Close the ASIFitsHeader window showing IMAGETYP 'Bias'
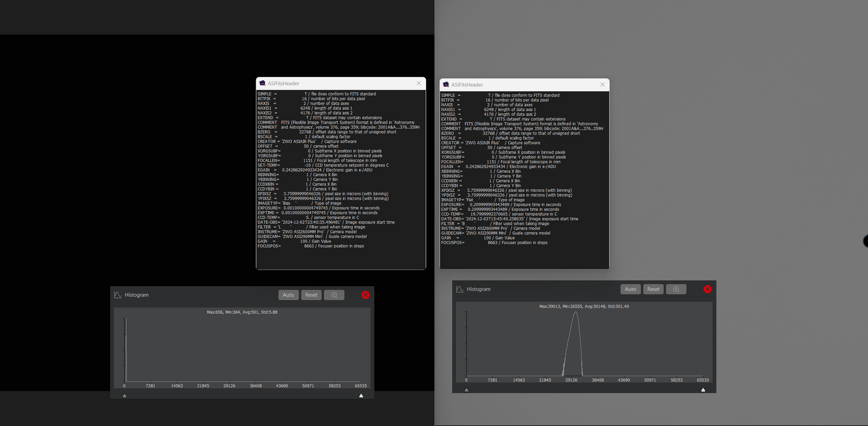This screenshot has width=868, height=426. click(x=419, y=83)
